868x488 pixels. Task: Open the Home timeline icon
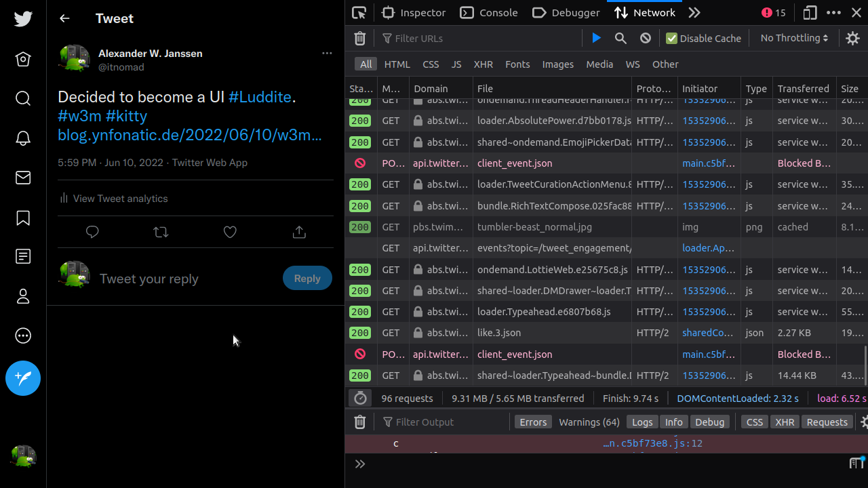tap(23, 60)
